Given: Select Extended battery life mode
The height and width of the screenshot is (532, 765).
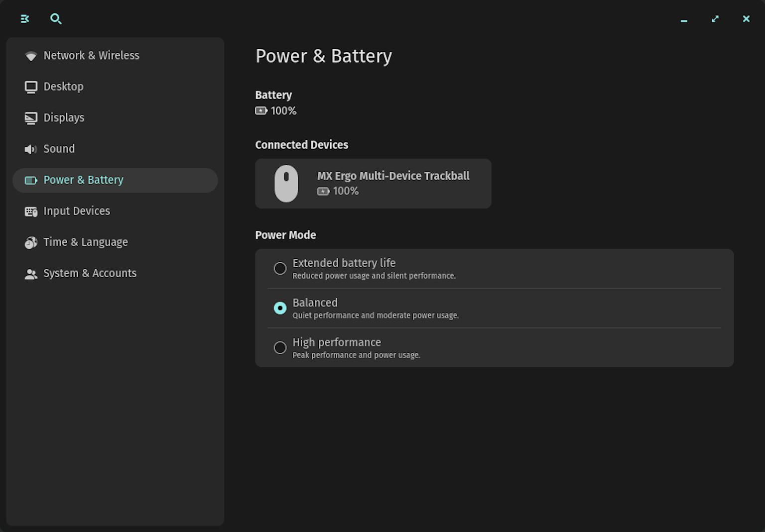Looking at the screenshot, I should tap(280, 268).
